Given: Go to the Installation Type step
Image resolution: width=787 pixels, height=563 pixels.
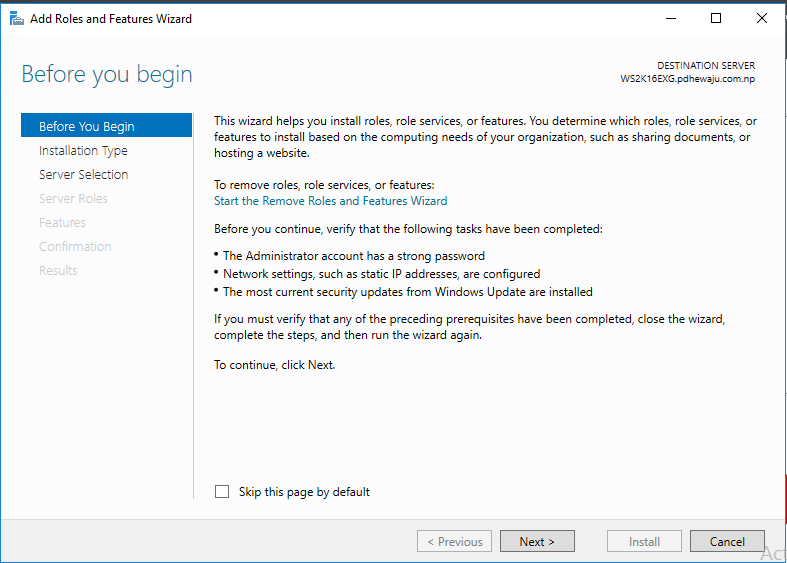Looking at the screenshot, I should click(83, 151).
